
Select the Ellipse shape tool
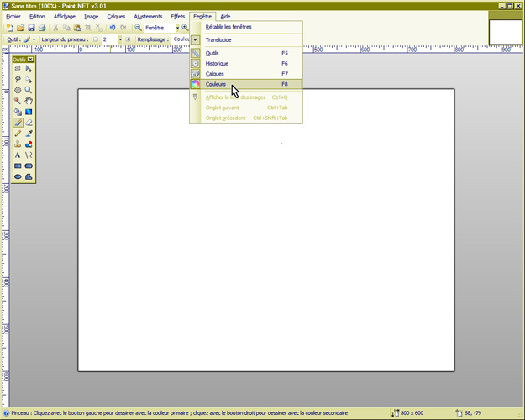point(18,177)
